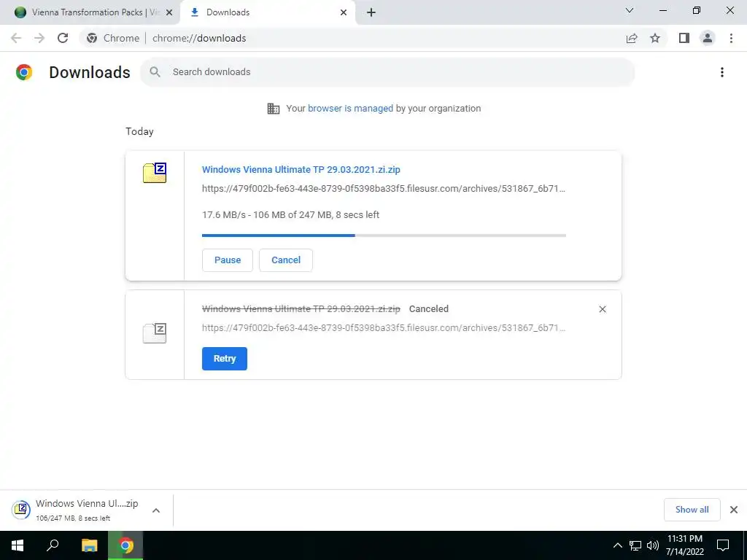Remove the canceled download from list
This screenshot has width=747, height=560.
tap(602, 309)
